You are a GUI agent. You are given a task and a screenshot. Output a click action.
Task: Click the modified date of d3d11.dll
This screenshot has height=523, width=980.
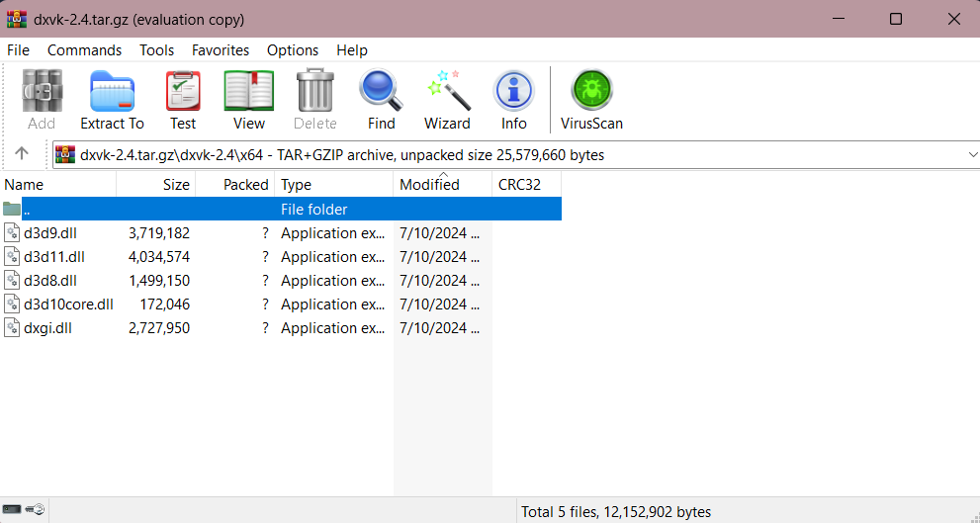[x=439, y=257]
